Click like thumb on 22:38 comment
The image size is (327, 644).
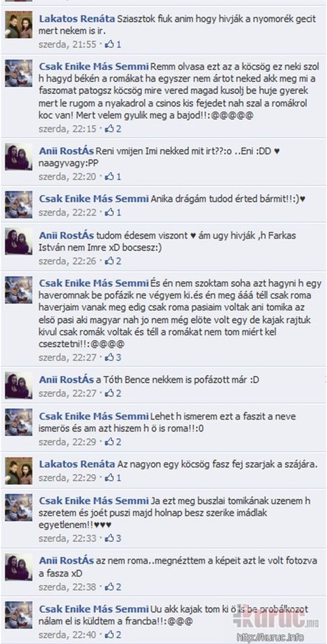[109, 587]
